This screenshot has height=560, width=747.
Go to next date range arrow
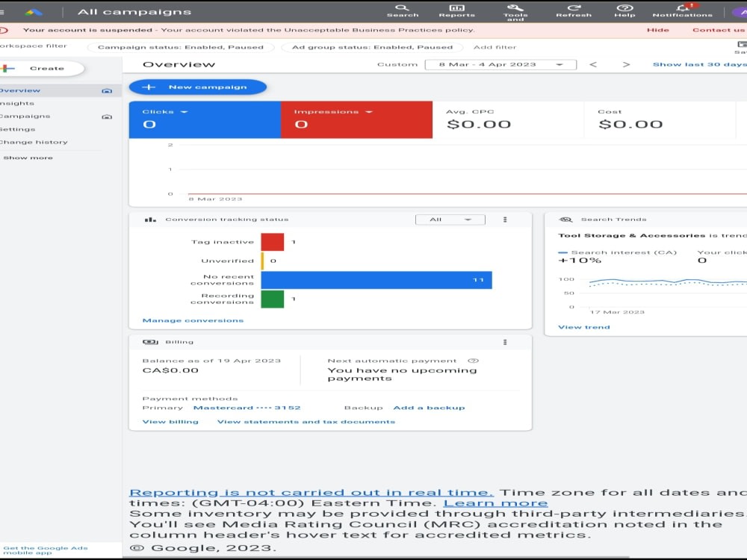(626, 64)
